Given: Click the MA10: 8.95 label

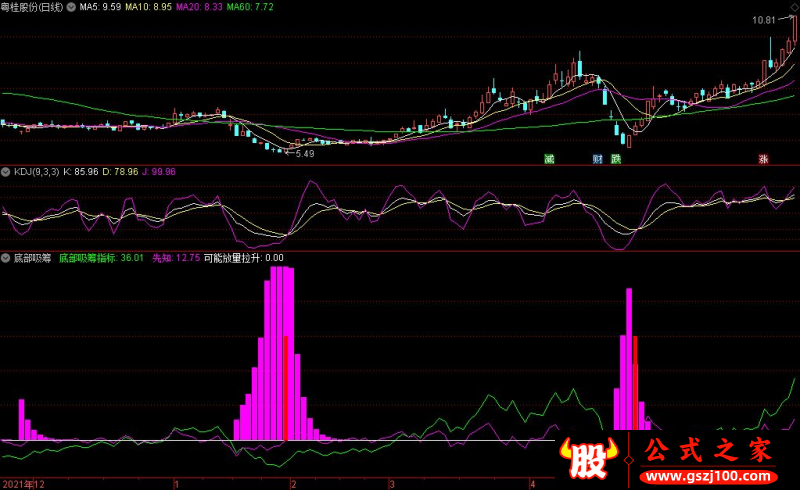Looking at the screenshot, I should click(148, 7).
